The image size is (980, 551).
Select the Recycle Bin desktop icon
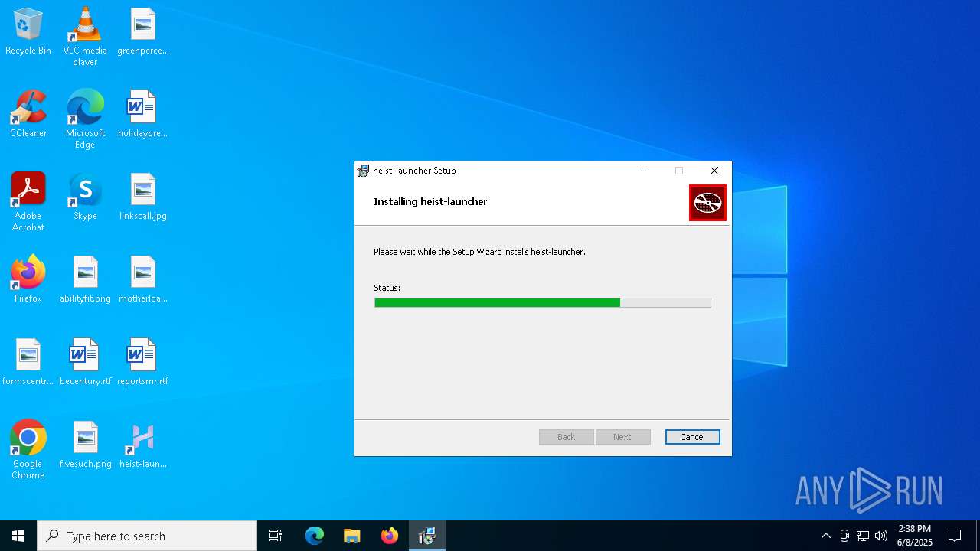click(x=28, y=32)
